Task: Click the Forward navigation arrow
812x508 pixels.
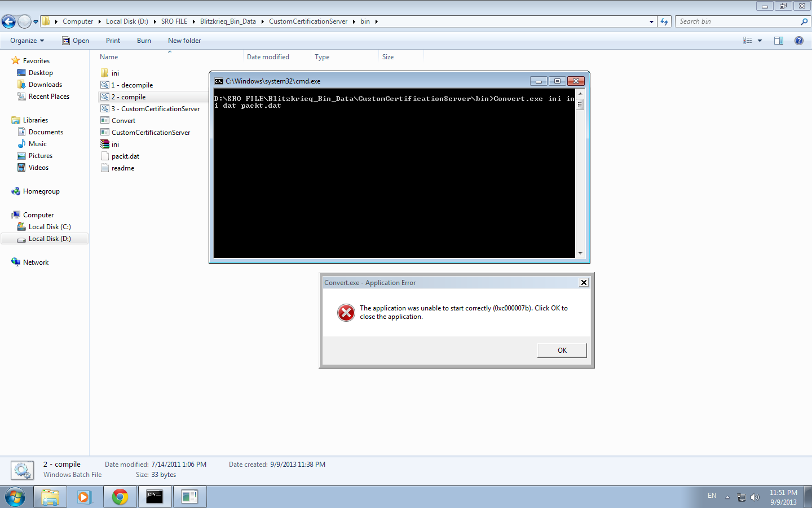Action: point(24,21)
